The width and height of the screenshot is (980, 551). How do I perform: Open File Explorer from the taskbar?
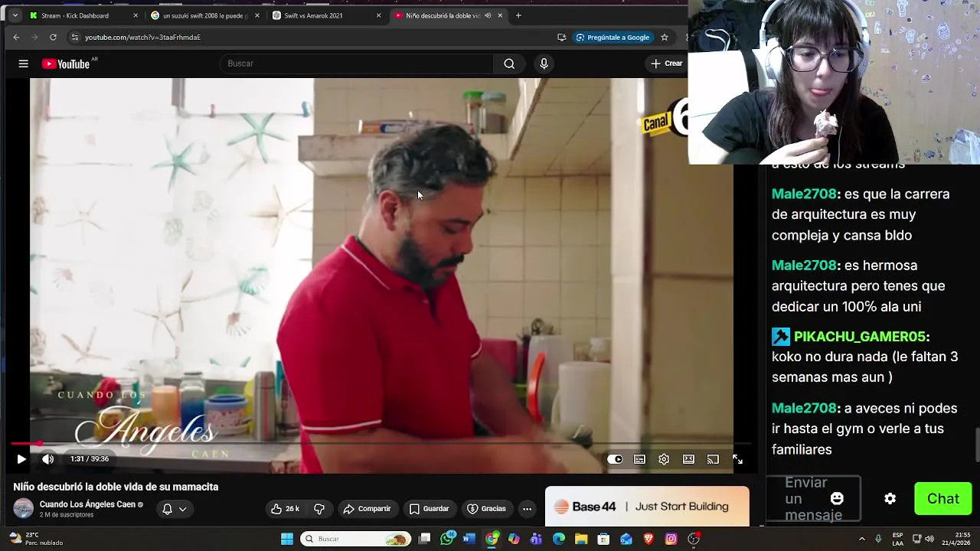point(581,539)
